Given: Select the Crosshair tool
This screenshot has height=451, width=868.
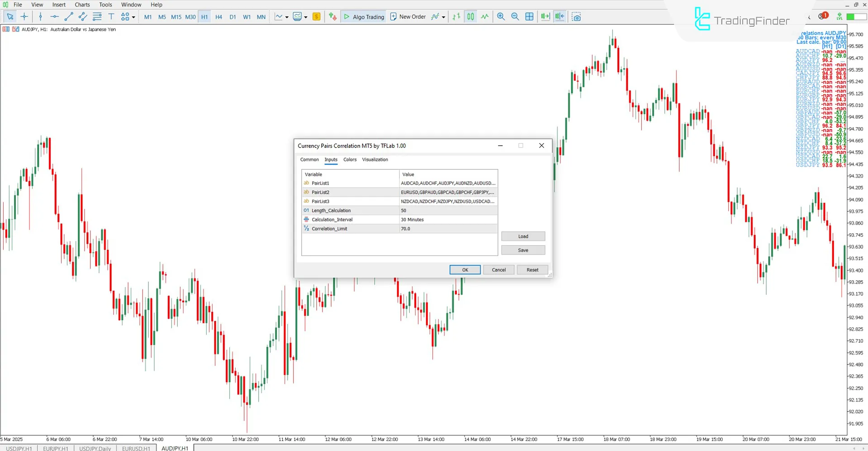Looking at the screenshot, I should (x=24, y=16).
